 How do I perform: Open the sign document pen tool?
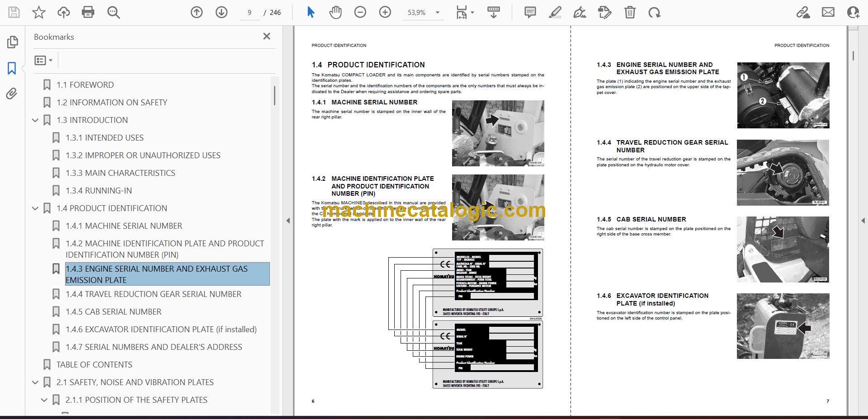pos(580,12)
